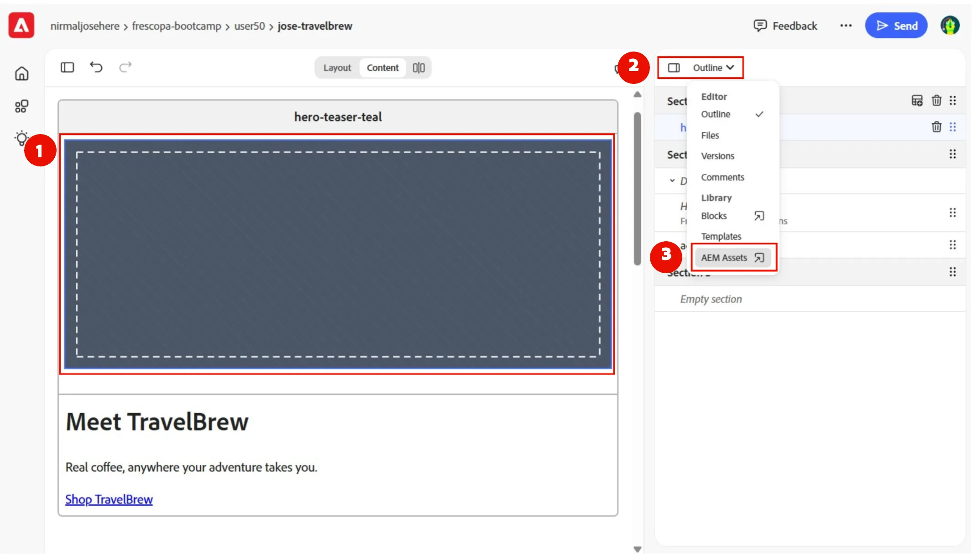Open the Shop TravelBrew link
The image size is (973, 560).
coord(109,499)
